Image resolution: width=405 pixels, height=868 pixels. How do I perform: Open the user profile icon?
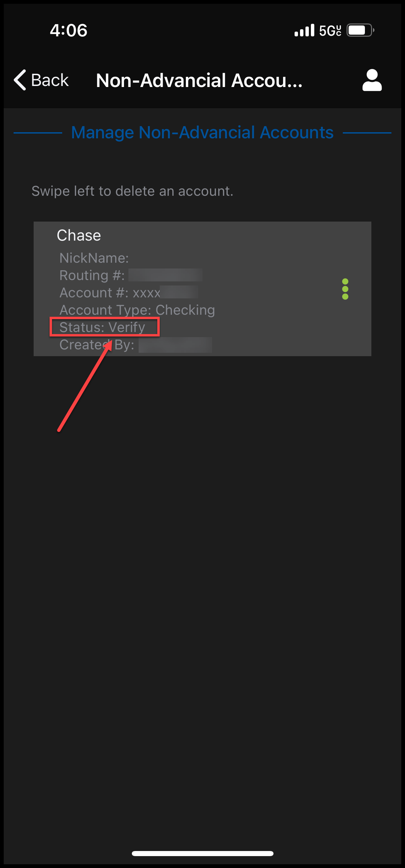372,80
